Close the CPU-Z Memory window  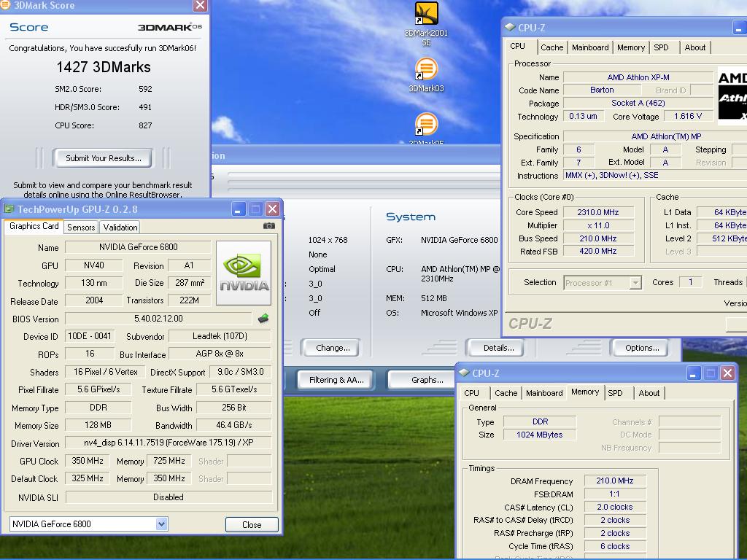(x=727, y=373)
